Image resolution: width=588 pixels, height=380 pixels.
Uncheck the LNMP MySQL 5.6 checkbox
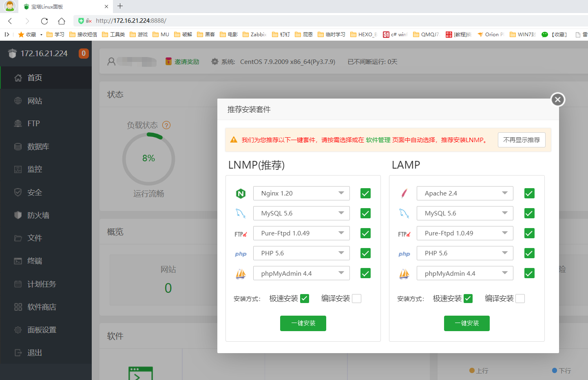pos(366,213)
